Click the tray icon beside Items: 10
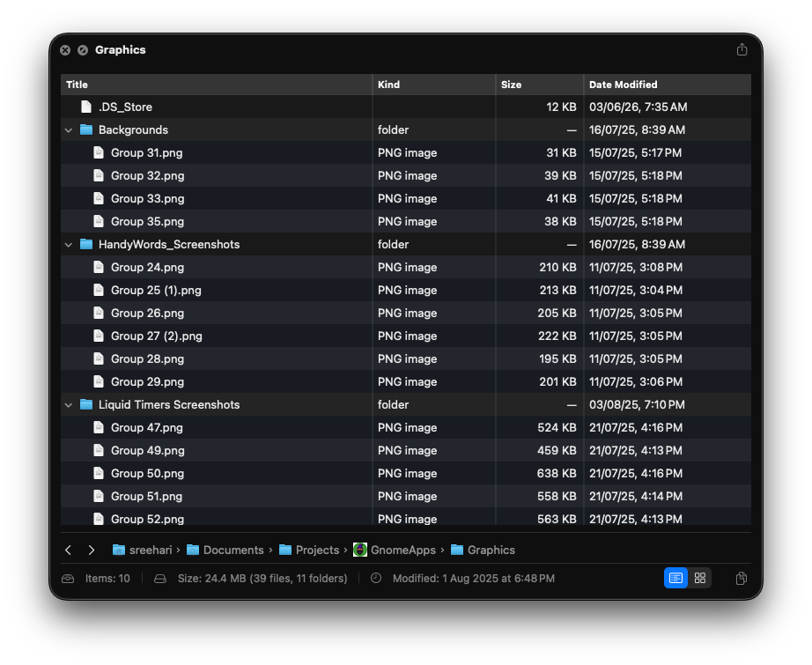This screenshot has width=812, height=665. [68, 579]
